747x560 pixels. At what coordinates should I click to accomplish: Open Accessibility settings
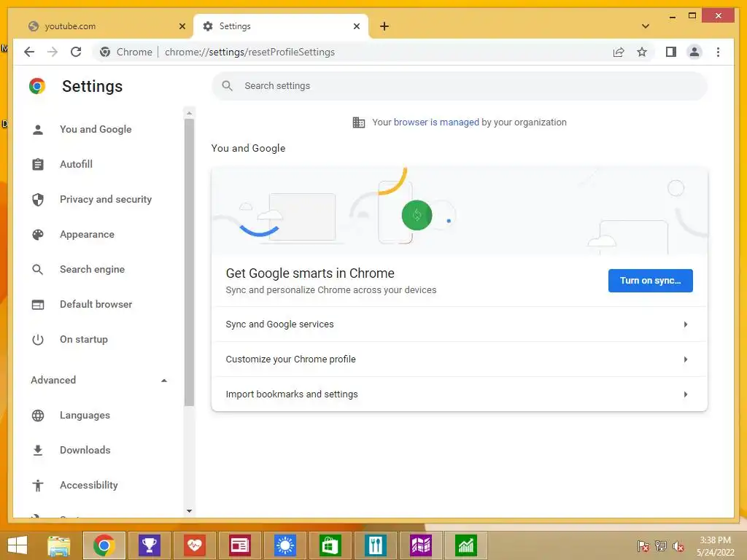[88, 485]
